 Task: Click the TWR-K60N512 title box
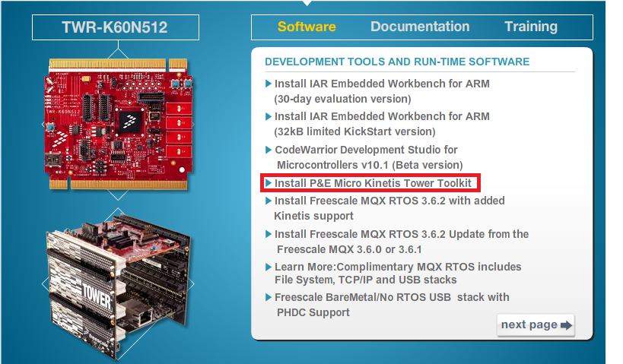click(x=115, y=27)
